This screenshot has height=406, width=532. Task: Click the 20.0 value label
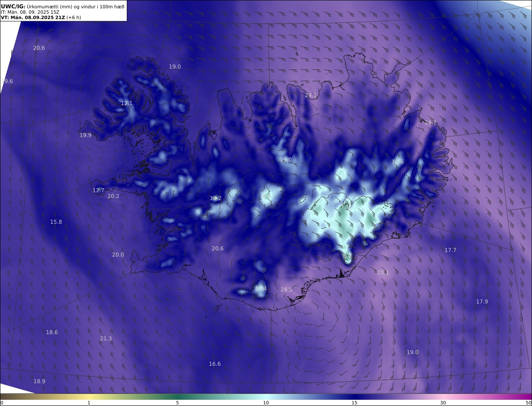click(118, 255)
